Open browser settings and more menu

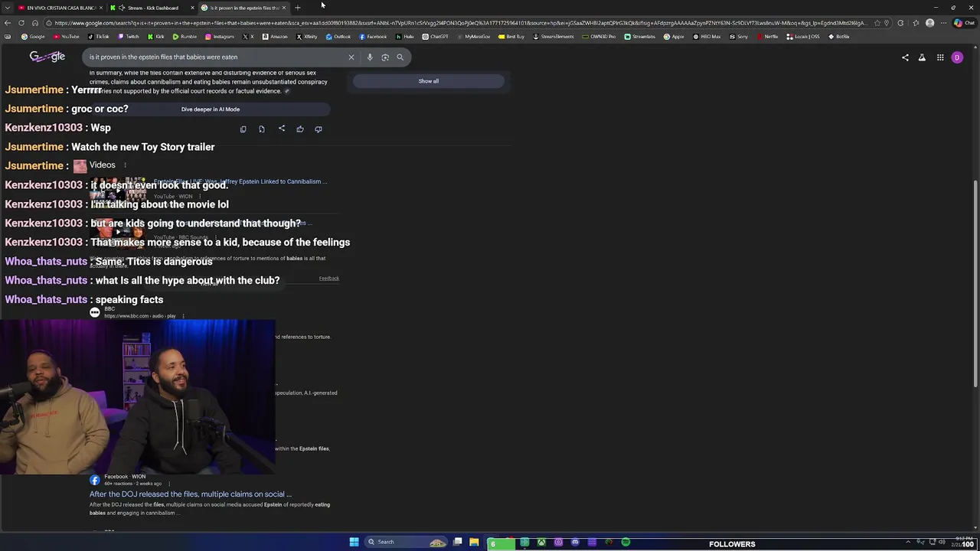point(945,23)
